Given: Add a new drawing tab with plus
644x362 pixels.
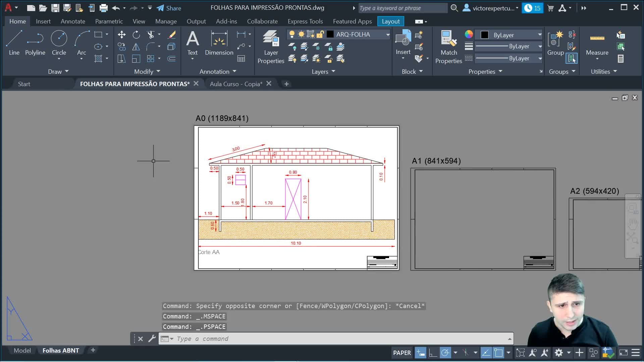Looking at the screenshot, I should (x=286, y=84).
